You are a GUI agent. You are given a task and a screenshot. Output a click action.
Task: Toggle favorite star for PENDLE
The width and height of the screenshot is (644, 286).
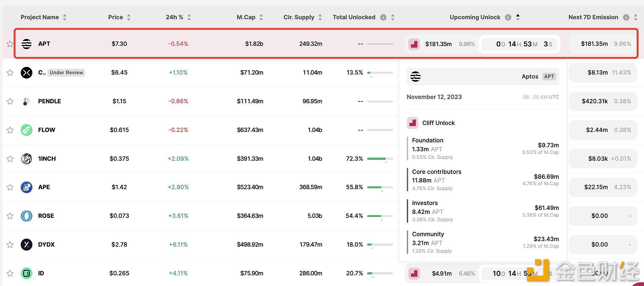10,101
